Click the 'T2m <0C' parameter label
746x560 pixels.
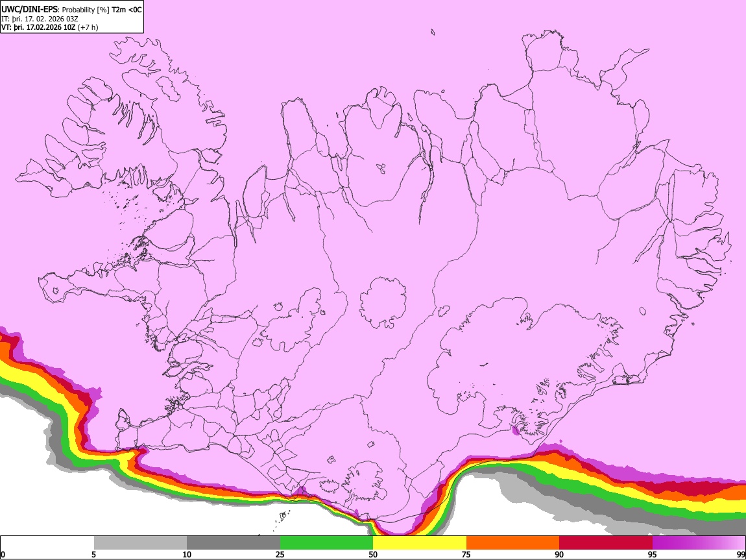(x=126, y=10)
